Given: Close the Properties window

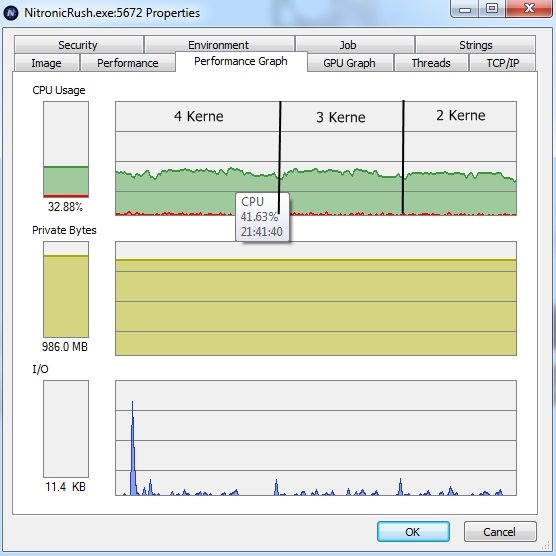Looking at the screenshot, I should pyautogui.click(x=529, y=9).
